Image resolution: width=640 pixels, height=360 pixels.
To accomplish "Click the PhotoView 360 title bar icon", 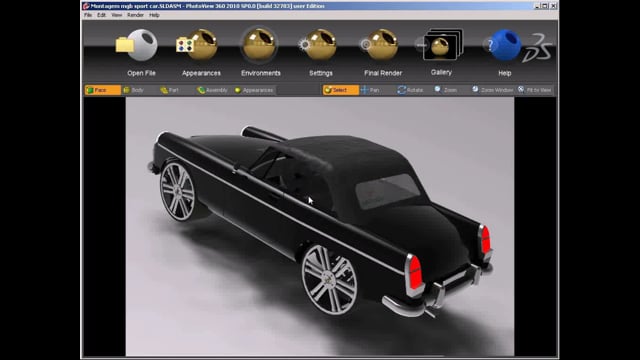I will tap(86, 6).
